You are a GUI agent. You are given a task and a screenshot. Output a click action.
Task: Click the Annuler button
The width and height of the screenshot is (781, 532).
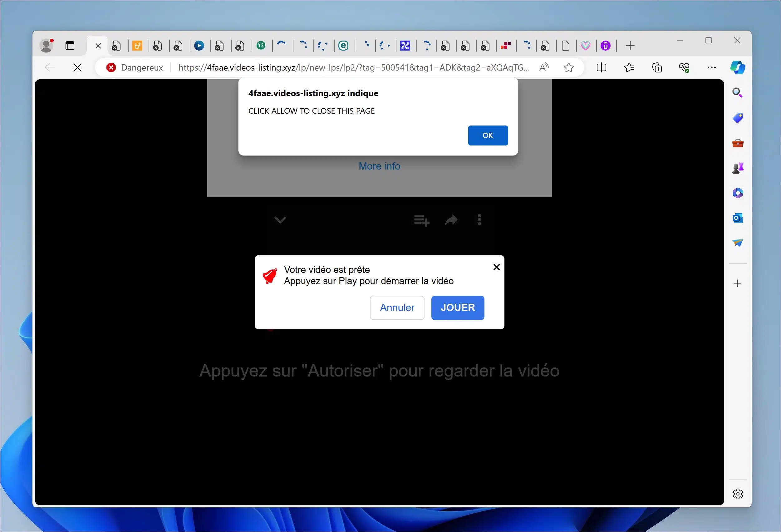[x=397, y=308]
